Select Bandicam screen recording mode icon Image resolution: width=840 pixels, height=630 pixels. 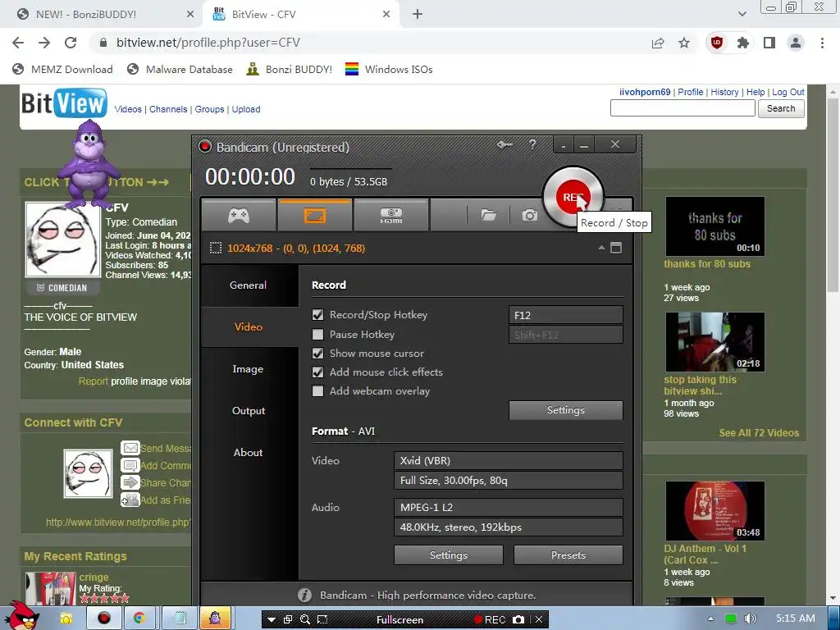[315, 216]
